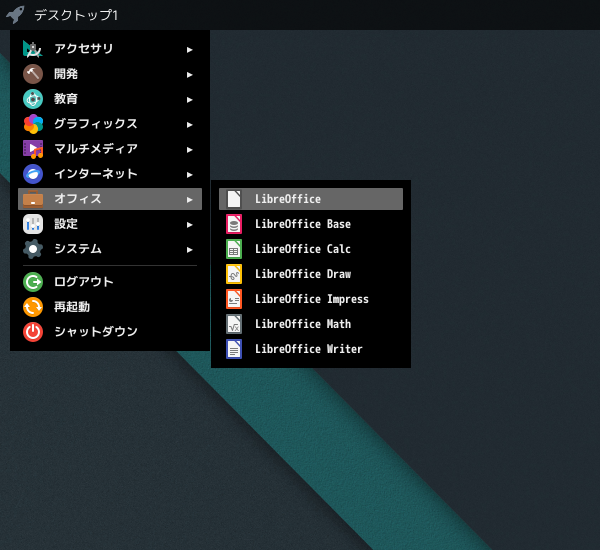Launch LibreOffice Calc text entry
This screenshot has height=550, width=600.
(303, 249)
